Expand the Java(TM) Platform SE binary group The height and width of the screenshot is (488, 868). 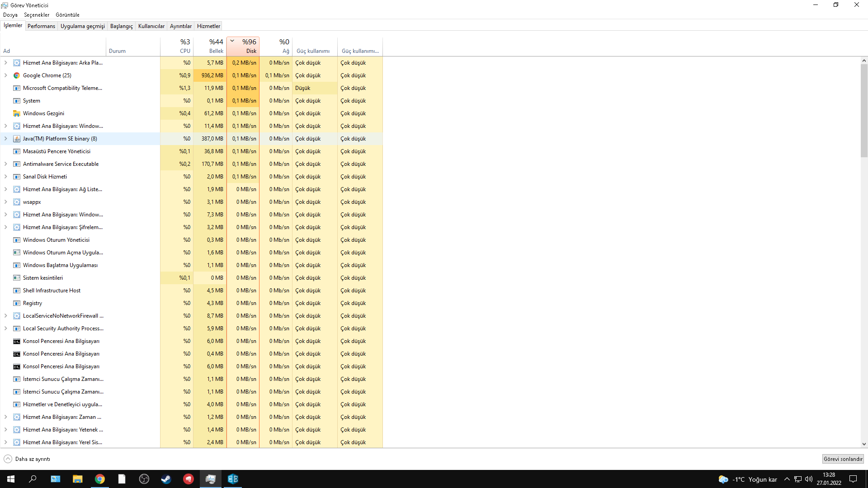[6, 139]
